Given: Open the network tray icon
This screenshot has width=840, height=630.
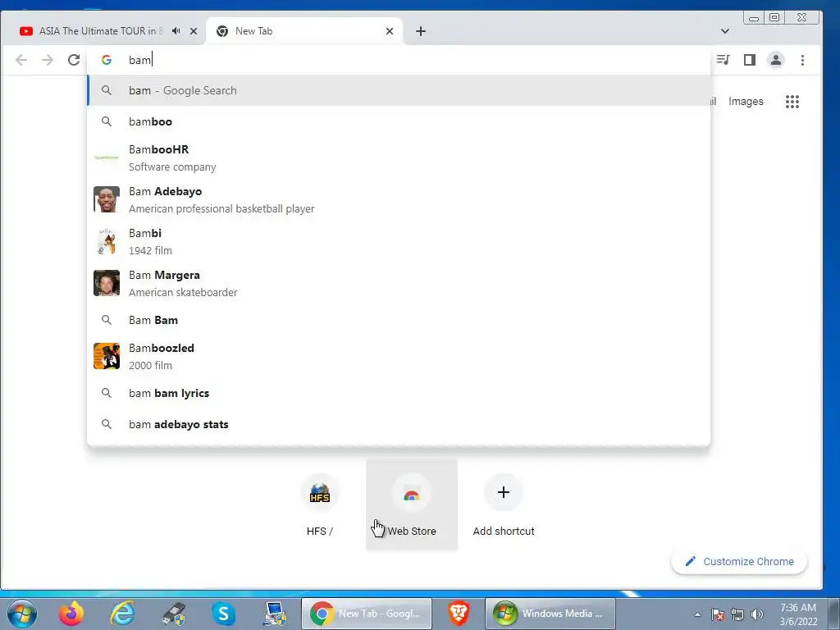Looking at the screenshot, I should 737,614.
